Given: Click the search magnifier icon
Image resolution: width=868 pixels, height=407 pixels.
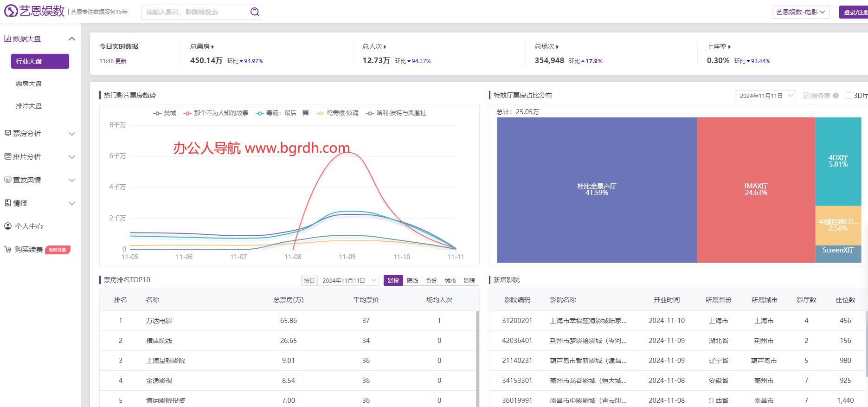Looking at the screenshot, I should point(255,12).
